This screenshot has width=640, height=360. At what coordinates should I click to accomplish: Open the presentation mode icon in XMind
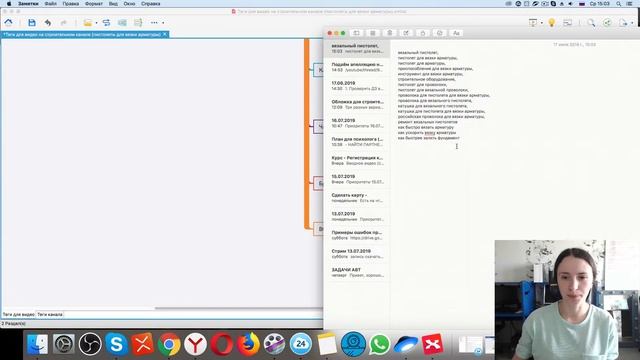coord(533,22)
